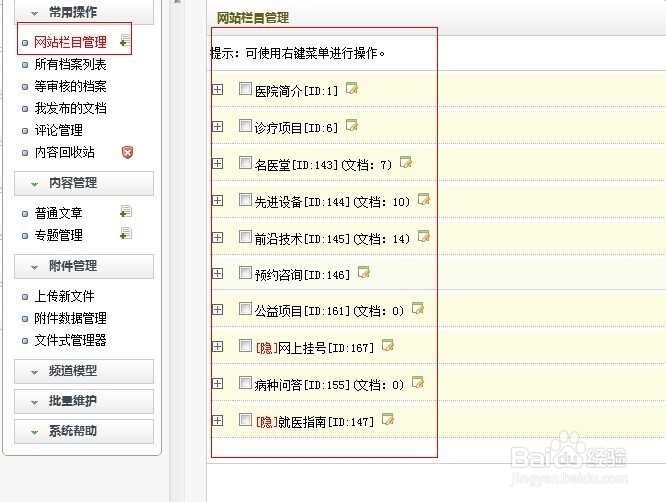Click edit icon for 先进设备[ID:144]
This screenshot has height=502, width=666.
(423, 199)
